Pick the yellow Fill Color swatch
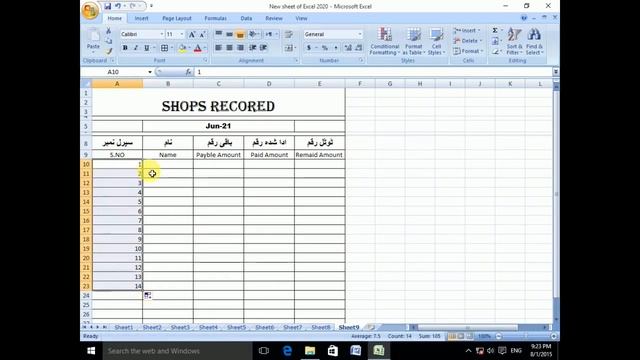Image resolution: width=640 pixels, height=360 pixels. pos(182,48)
